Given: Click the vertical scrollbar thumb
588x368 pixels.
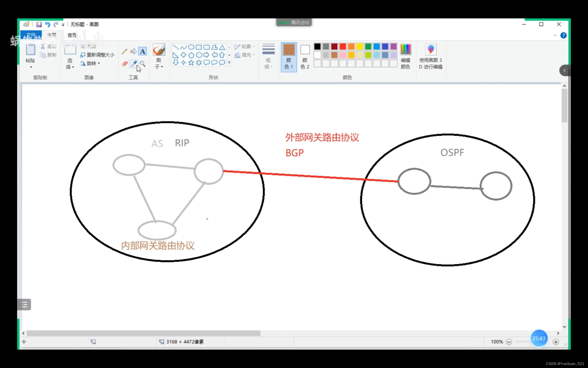Looking at the screenshot, I should pyautogui.click(x=564, y=106).
